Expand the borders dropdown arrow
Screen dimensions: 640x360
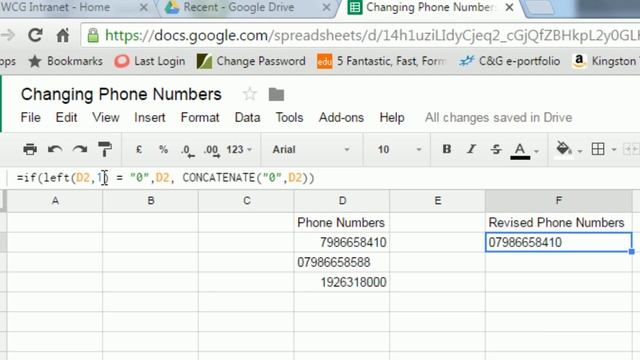tap(613, 150)
